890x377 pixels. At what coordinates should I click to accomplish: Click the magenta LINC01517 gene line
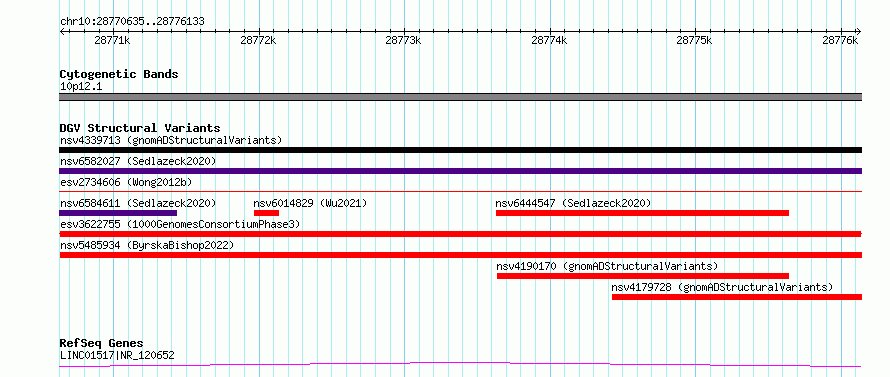(x=460, y=364)
